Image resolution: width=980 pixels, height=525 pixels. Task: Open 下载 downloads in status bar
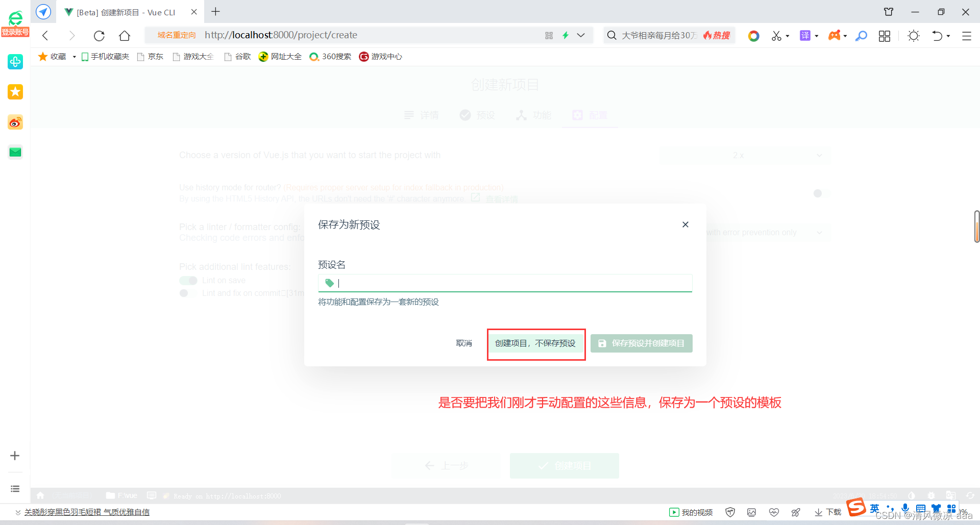click(x=828, y=512)
